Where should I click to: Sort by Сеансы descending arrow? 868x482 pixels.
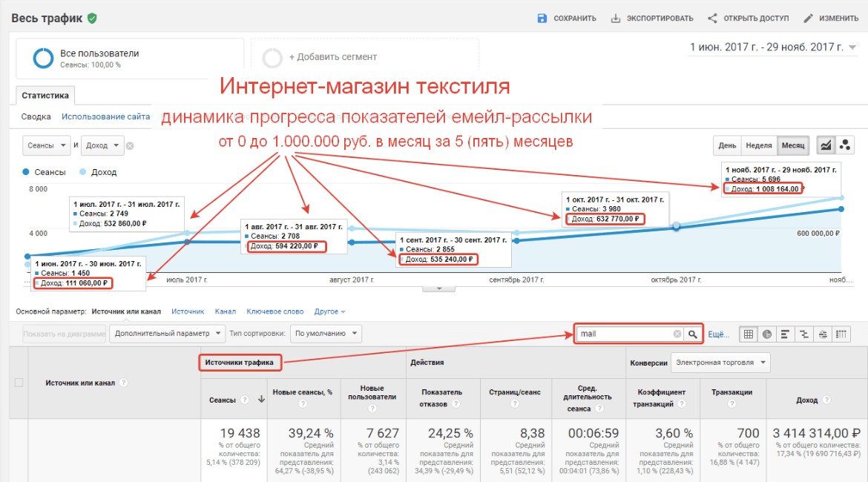[261, 400]
